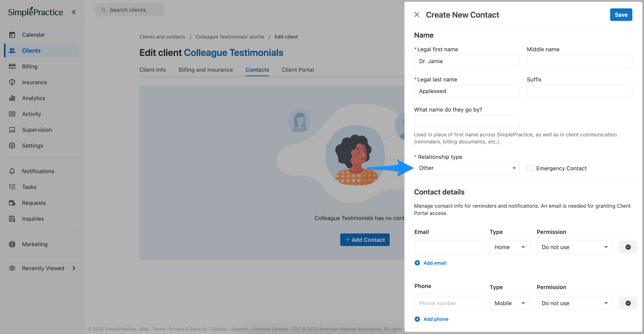Screen dimensions: 644x334
Task: Open Settings gear icon in sidebar
Action: tap(12, 146)
